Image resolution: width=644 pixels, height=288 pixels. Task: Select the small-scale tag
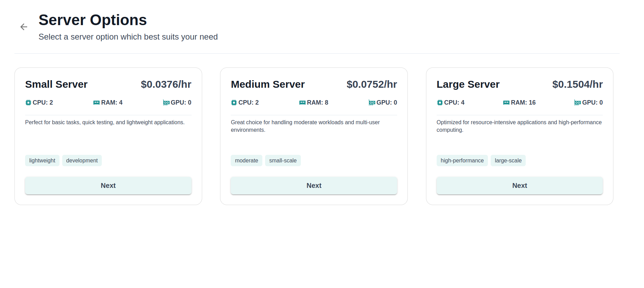[x=283, y=160]
